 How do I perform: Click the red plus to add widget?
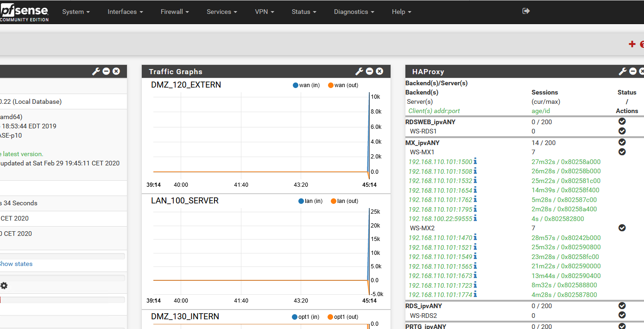pyautogui.click(x=632, y=44)
